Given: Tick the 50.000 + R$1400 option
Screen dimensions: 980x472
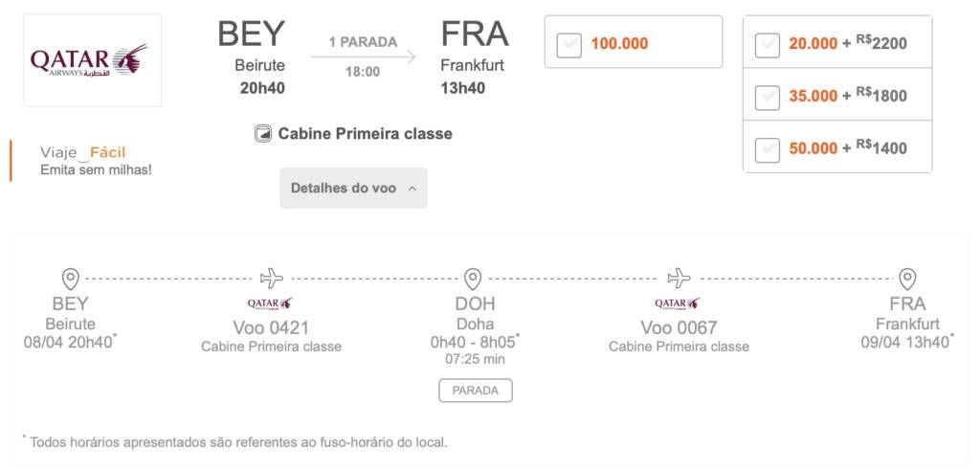Looking at the screenshot, I should point(767,150).
